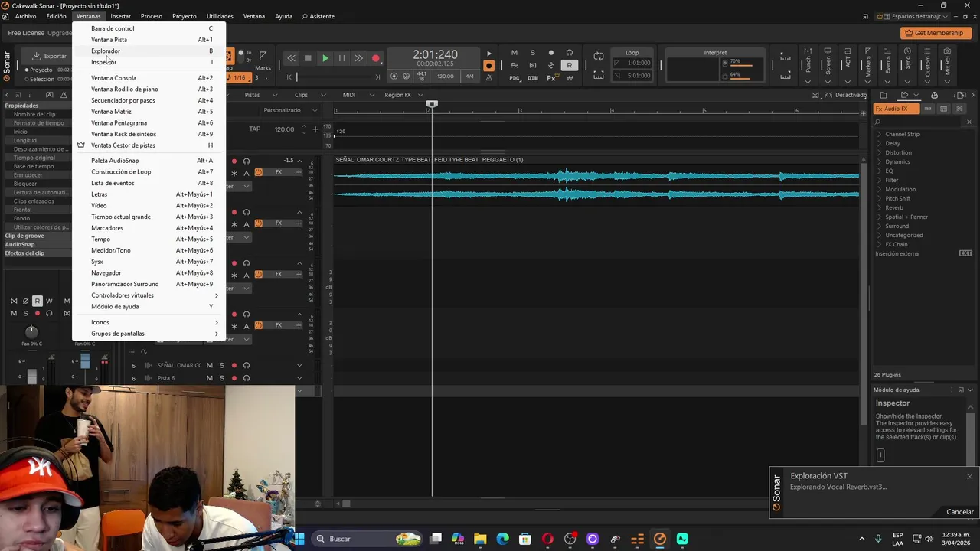
Task: Click the Export button
Action: coord(48,56)
